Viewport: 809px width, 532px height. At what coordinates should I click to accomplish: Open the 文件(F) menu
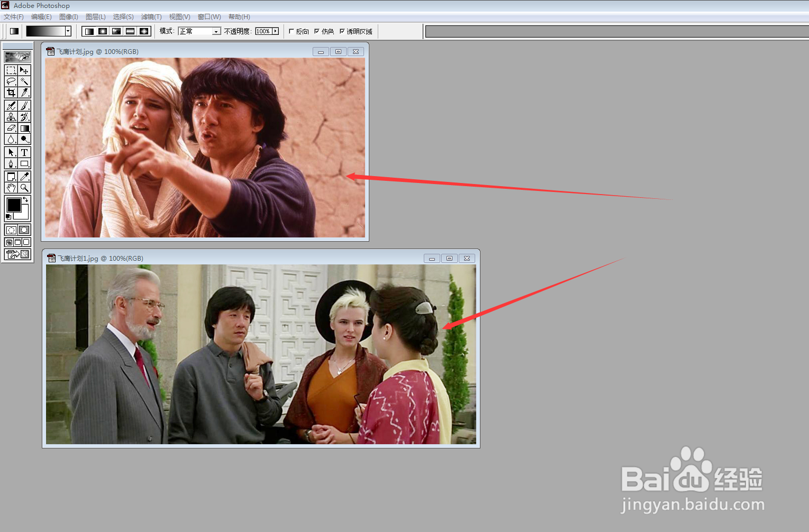pos(14,17)
